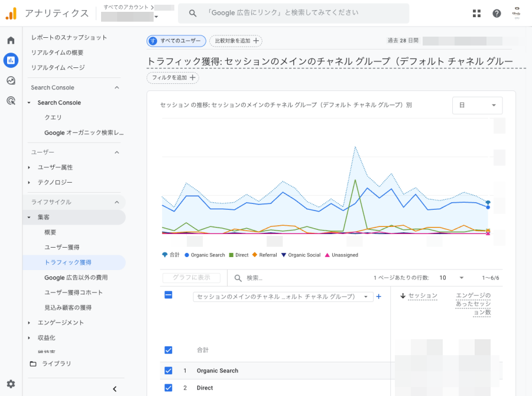The height and width of the screenshot is (396, 532).
Task: Open ライブラリ link
Action: (56, 363)
